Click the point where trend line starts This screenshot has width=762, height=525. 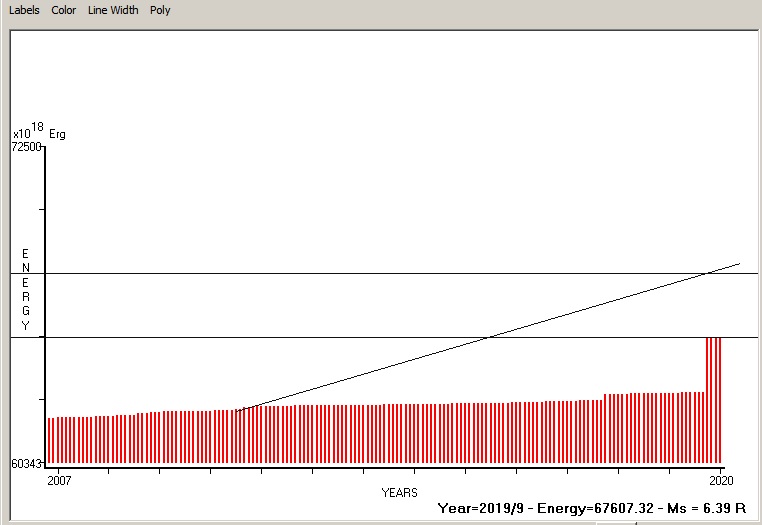(237, 410)
